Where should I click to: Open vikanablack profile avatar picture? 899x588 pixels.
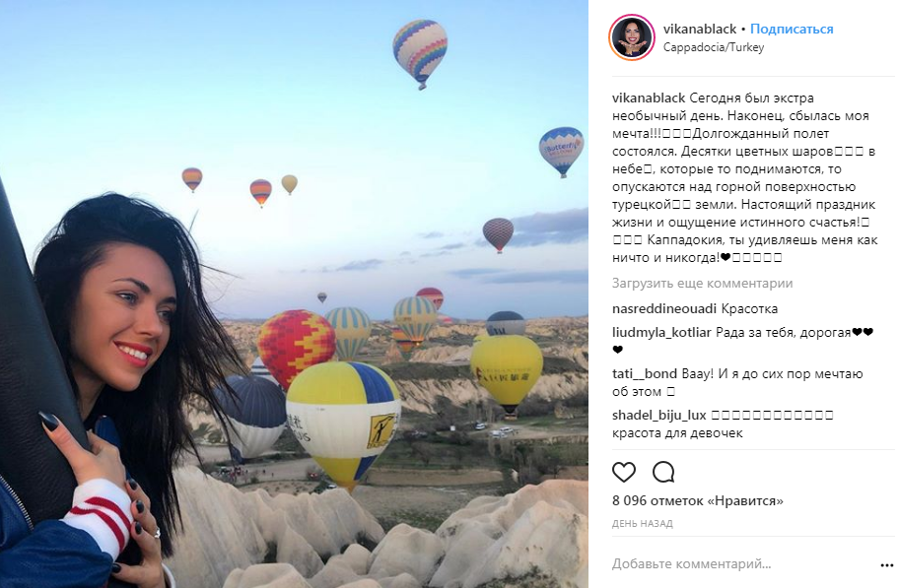pos(631,37)
